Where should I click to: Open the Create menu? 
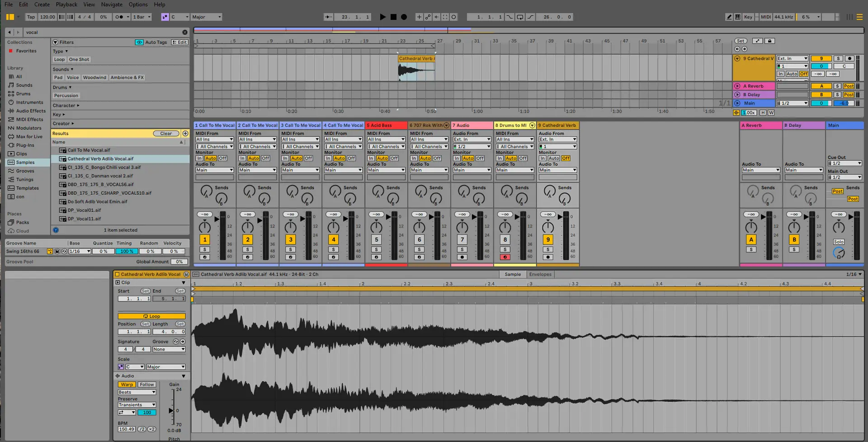(x=42, y=5)
